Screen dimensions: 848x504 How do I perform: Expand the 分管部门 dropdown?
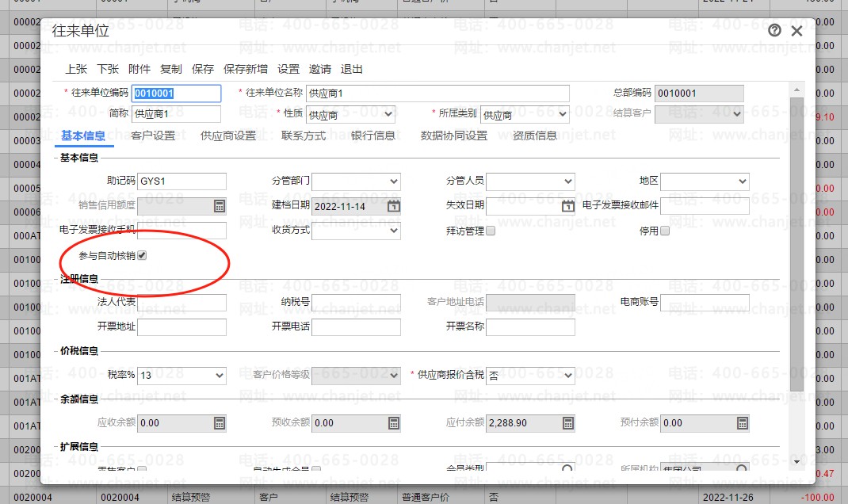[x=357, y=181]
